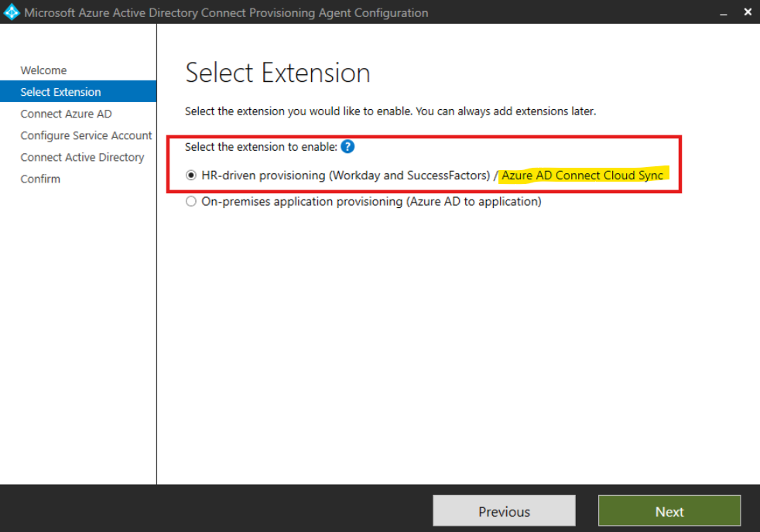The width and height of the screenshot is (760, 532).
Task: Select the HR-driven provisioning radio button
Action: (190, 175)
